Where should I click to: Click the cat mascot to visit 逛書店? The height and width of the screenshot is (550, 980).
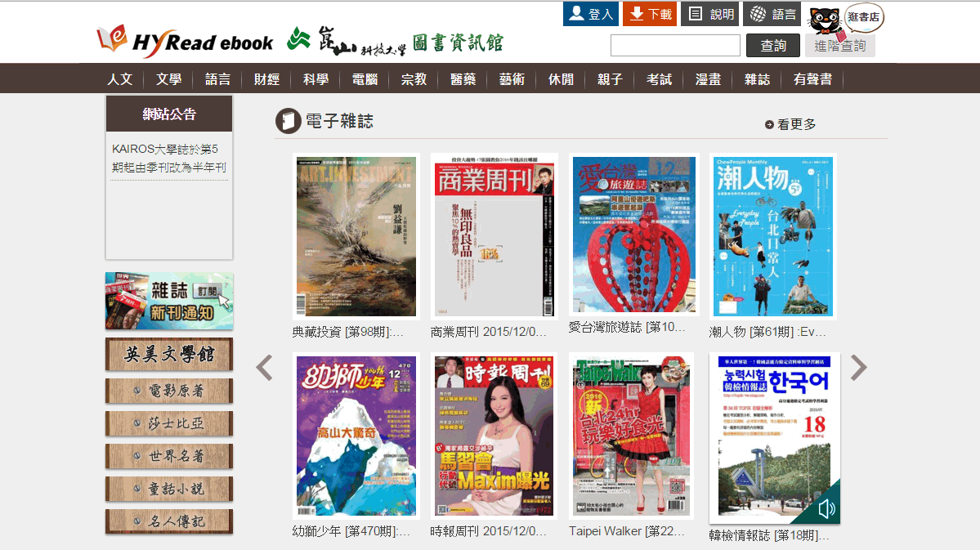coord(826,18)
